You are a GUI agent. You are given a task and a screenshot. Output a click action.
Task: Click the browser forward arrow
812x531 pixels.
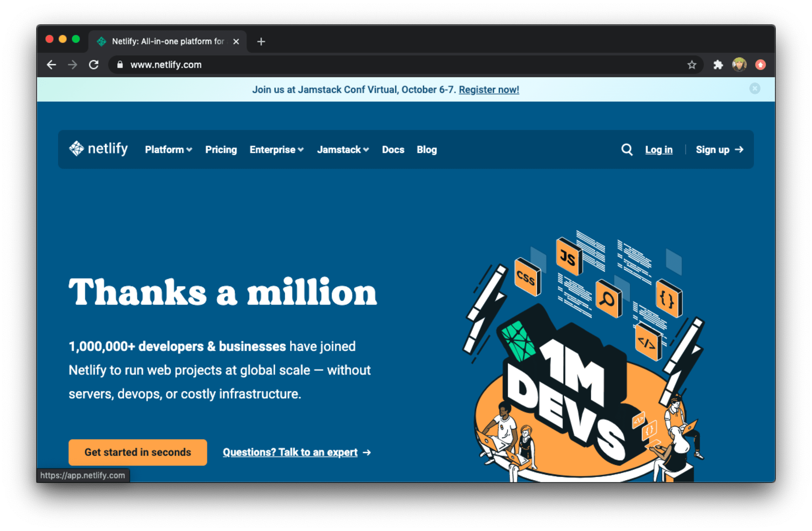72,64
